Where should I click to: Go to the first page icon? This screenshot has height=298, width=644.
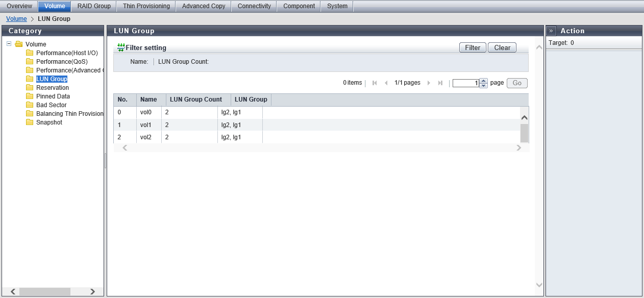point(375,83)
